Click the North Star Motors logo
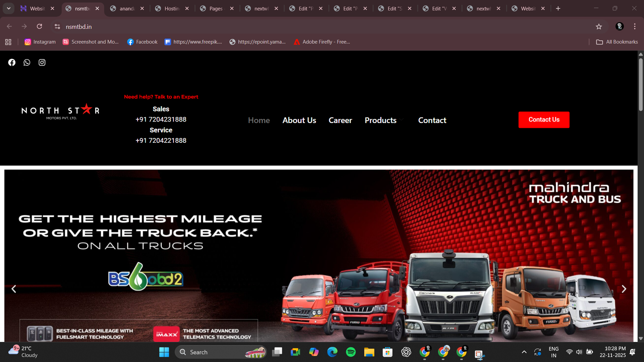644x362 pixels. point(60,111)
